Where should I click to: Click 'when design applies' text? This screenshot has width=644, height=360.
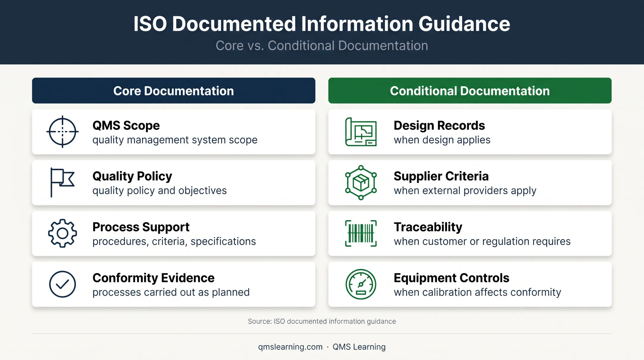(442, 140)
